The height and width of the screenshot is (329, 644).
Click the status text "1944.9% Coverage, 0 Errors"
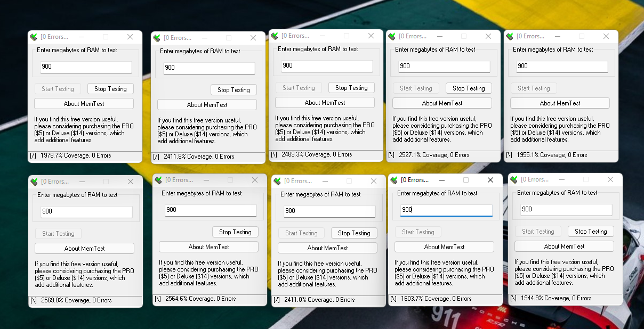(556, 298)
